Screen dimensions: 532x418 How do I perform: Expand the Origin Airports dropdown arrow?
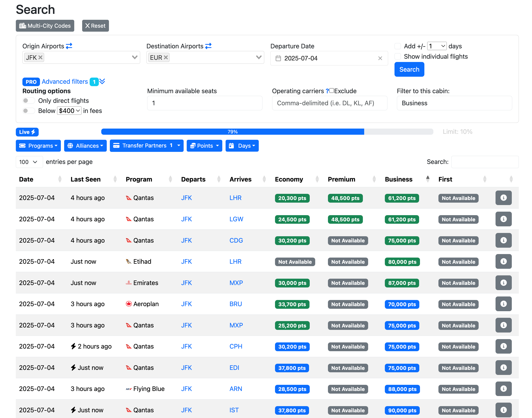coord(134,57)
